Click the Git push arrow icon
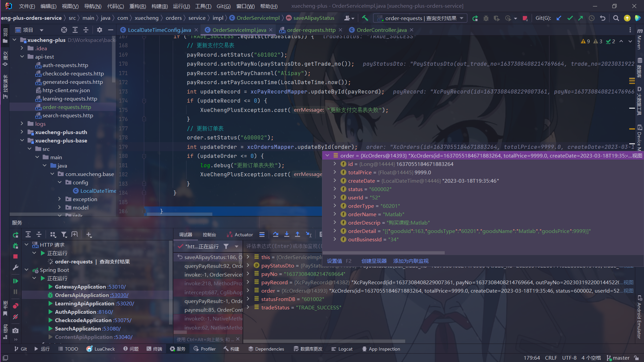 (x=581, y=18)
